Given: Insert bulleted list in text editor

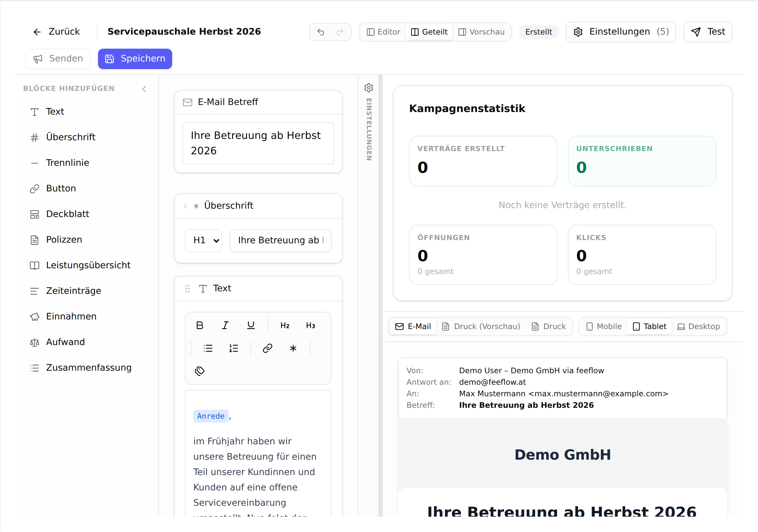Looking at the screenshot, I should click(x=208, y=348).
